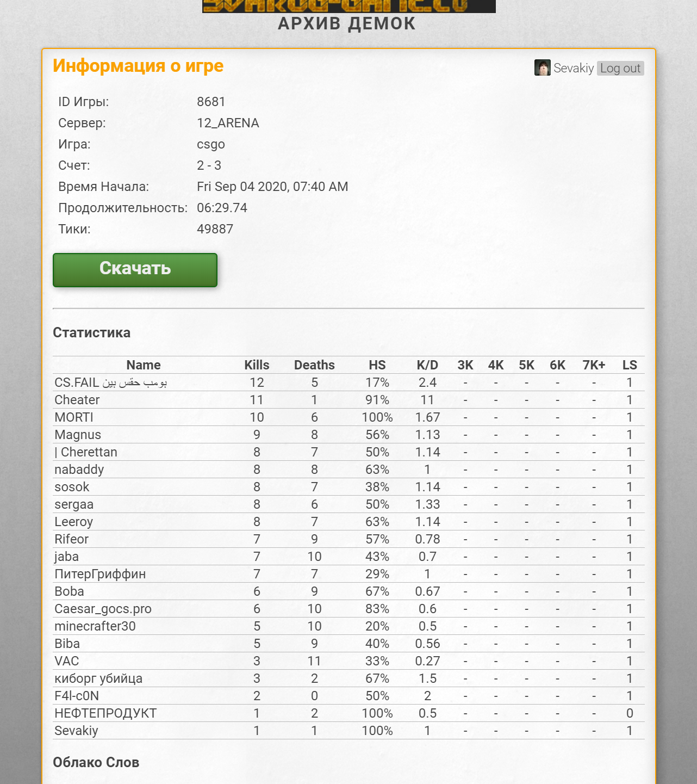This screenshot has width=697, height=784.
Task: Click the ticks value 49887
Action: point(215,229)
